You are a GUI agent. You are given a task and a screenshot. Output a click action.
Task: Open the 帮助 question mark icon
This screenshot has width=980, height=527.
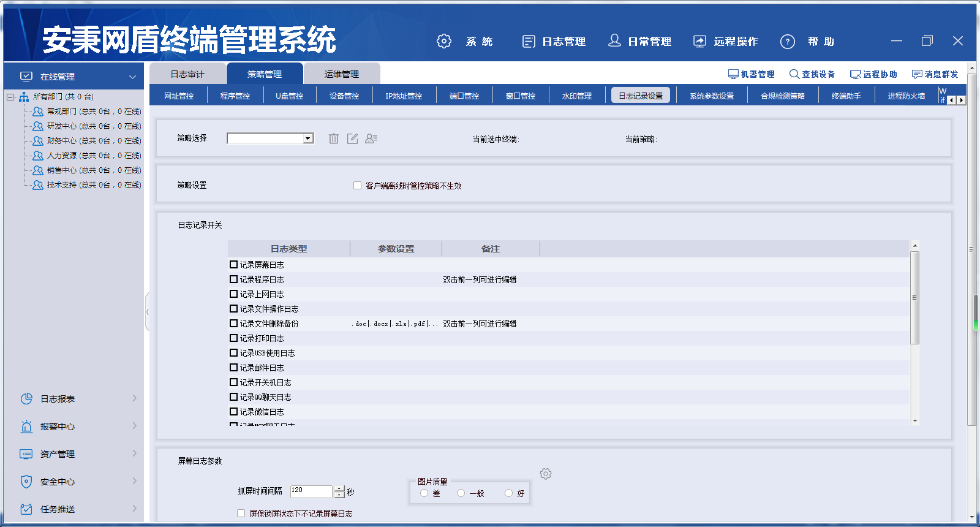click(x=788, y=42)
